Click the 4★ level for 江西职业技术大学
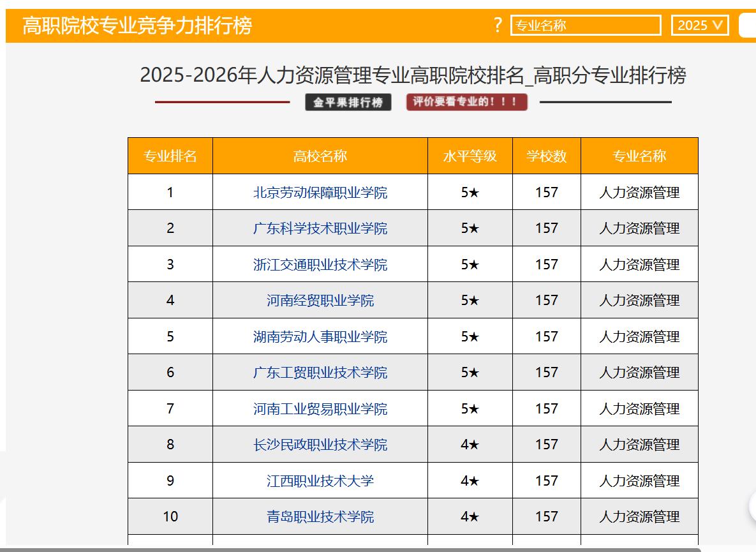This screenshot has width=756, height=552. point(470,481)
